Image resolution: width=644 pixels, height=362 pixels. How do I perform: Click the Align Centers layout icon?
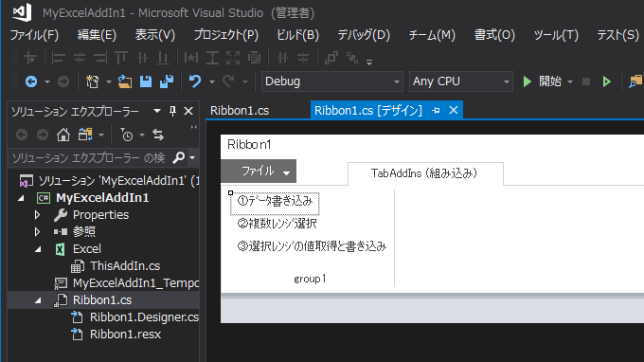tap(80, 59)
